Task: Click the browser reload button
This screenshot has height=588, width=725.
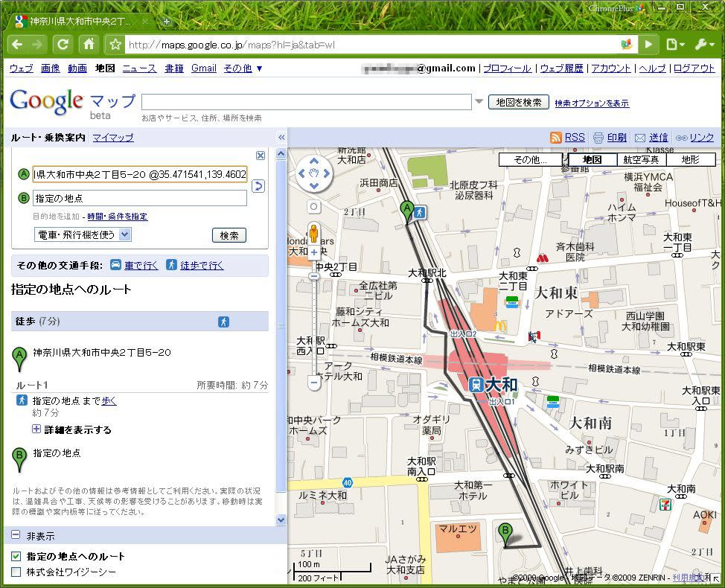Action: (63, 44)
